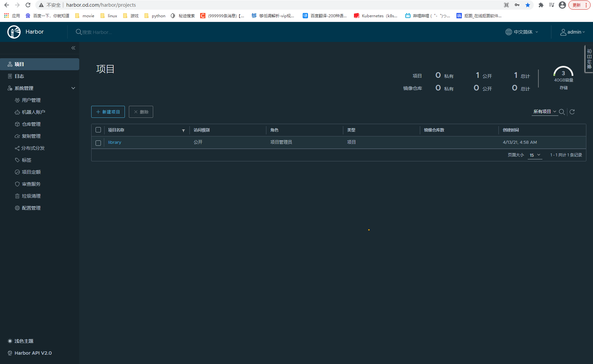Image resolution: width=593 pixels, height=364 pixels.
Task: Click the saved passwords key icon
Action: click(517, 5)
